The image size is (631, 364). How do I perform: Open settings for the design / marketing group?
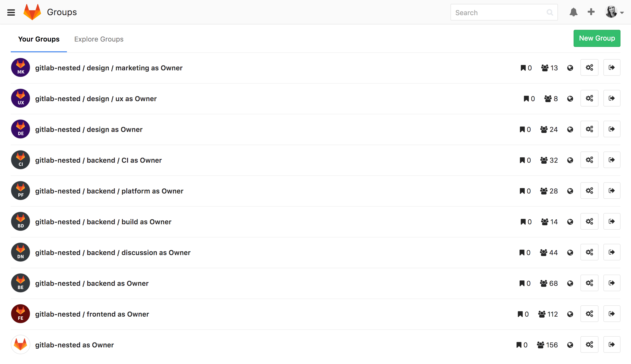589,67
